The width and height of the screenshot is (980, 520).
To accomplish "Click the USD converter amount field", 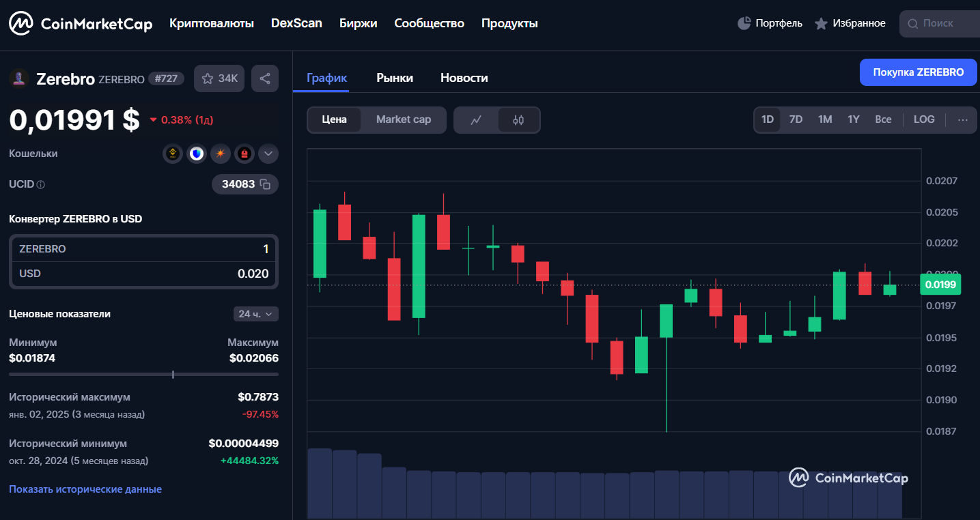I will tap(143, 274).
